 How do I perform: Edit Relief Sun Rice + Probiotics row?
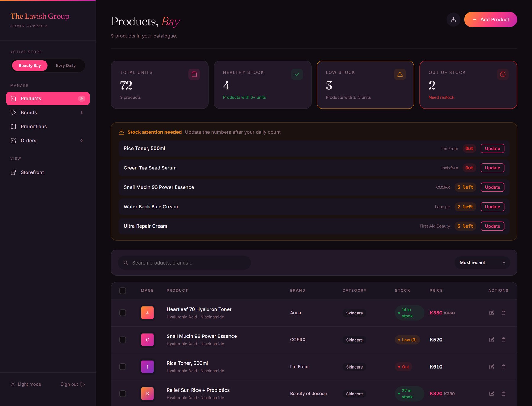[492, 394]
